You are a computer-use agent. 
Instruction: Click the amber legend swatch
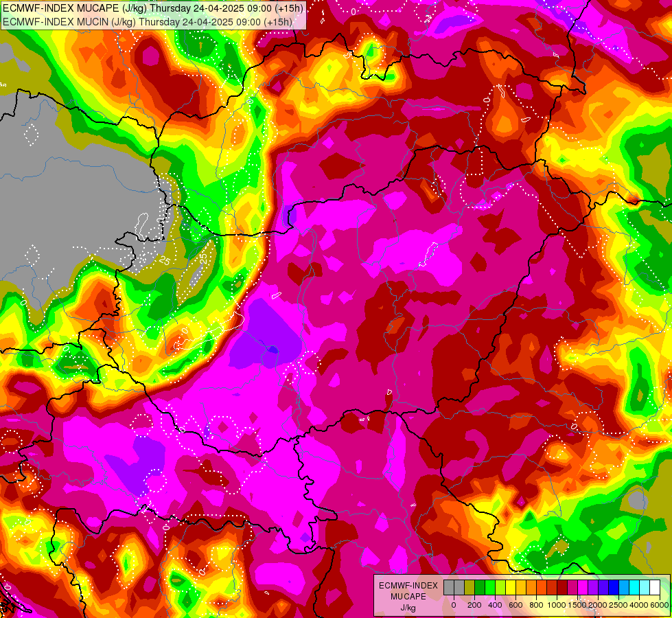(x=521, y=587)
